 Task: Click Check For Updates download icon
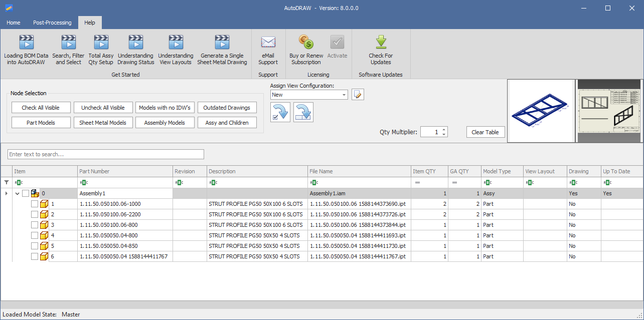(x=381, y=42)
